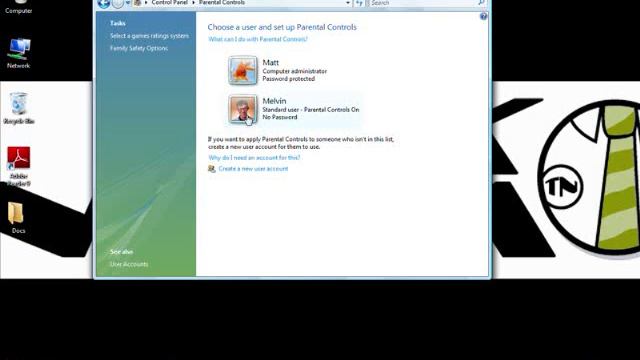The height and width of the screenshot is (360, 640).
Task: Click 'Computer administrator' text under Matt
Action: pos(295,71)
